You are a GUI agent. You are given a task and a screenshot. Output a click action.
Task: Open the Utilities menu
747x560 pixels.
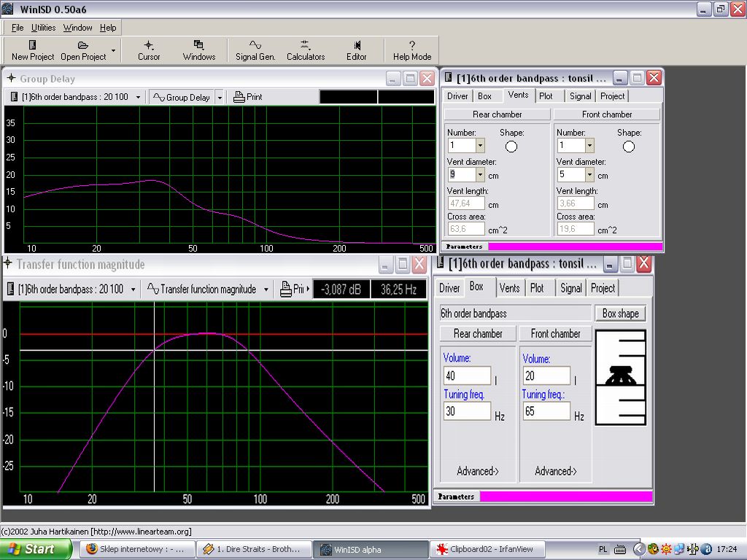coord(43,28)
